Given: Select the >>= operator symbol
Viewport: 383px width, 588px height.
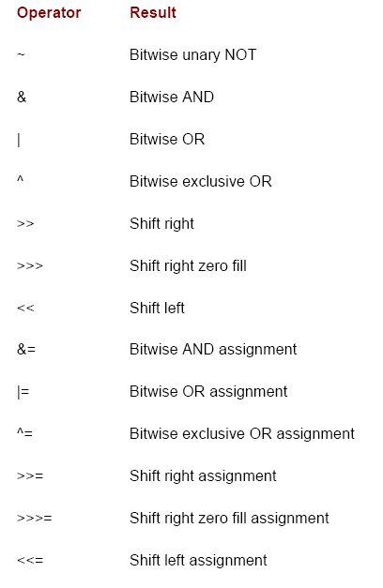Looking at the screenshot, I should pos(30,476).
